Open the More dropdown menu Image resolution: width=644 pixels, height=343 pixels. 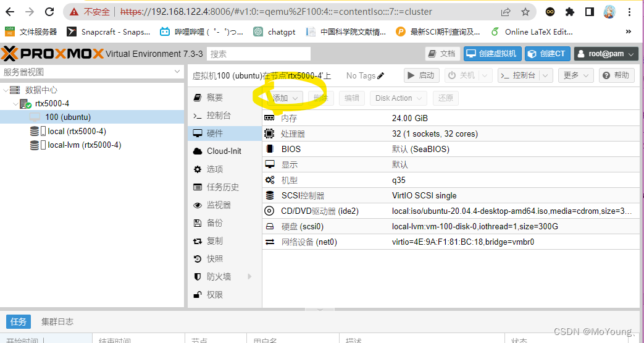[576, 75]
